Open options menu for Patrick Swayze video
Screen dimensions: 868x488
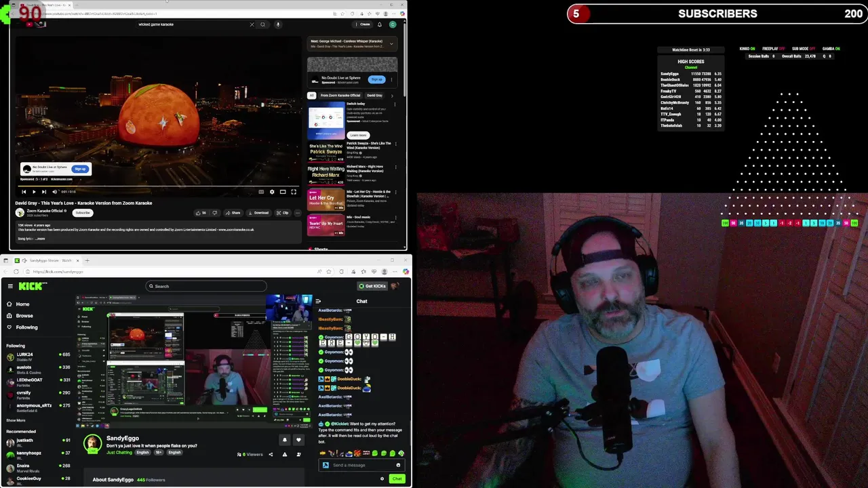395,144
